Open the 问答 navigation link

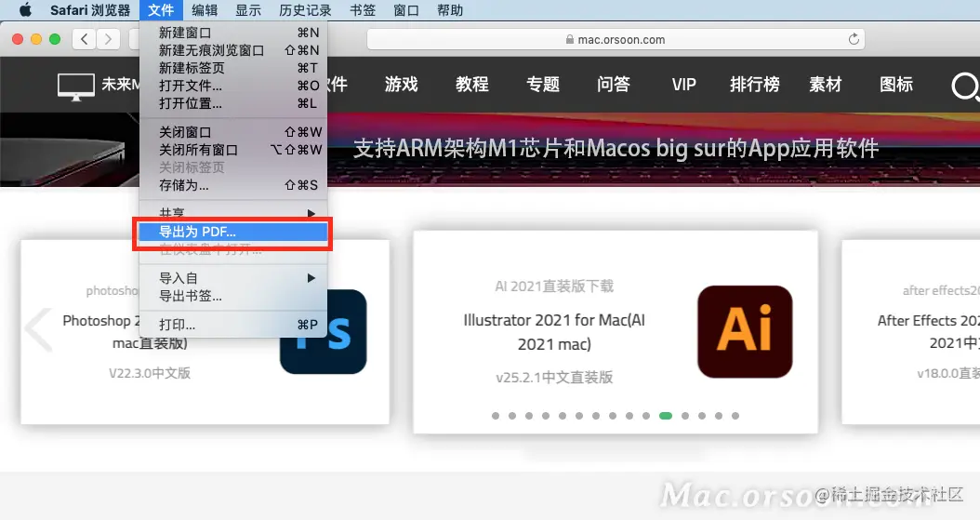[x=613, y=85]
